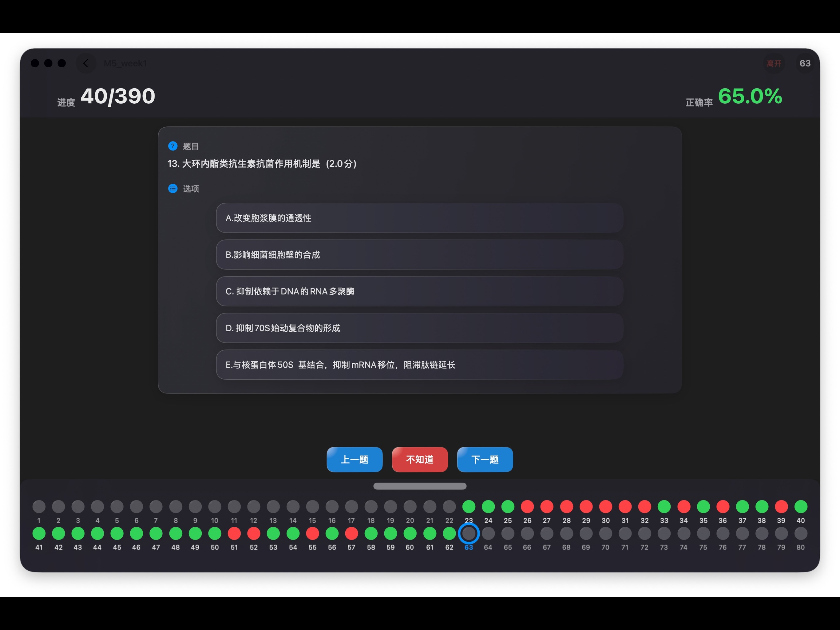This screenshot has height=630, width=840.
Task: Select current question 63 dot
Action: click(469, 533)
